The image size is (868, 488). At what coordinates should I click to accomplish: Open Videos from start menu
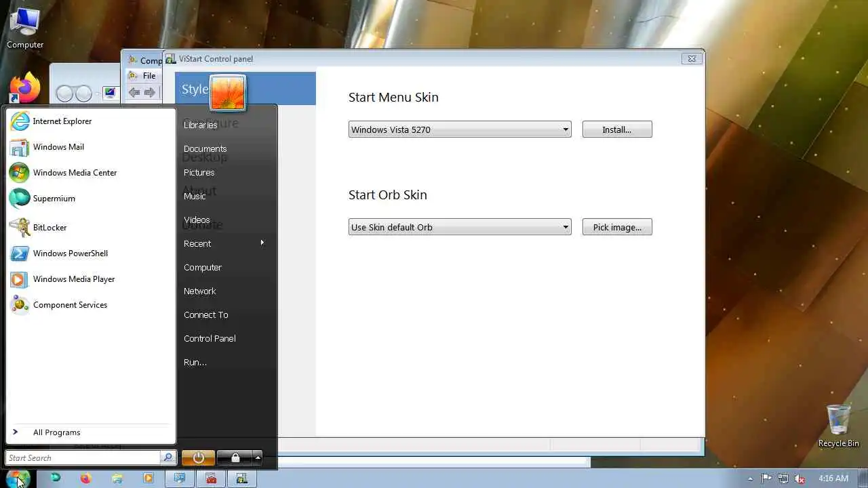[197, 220]
